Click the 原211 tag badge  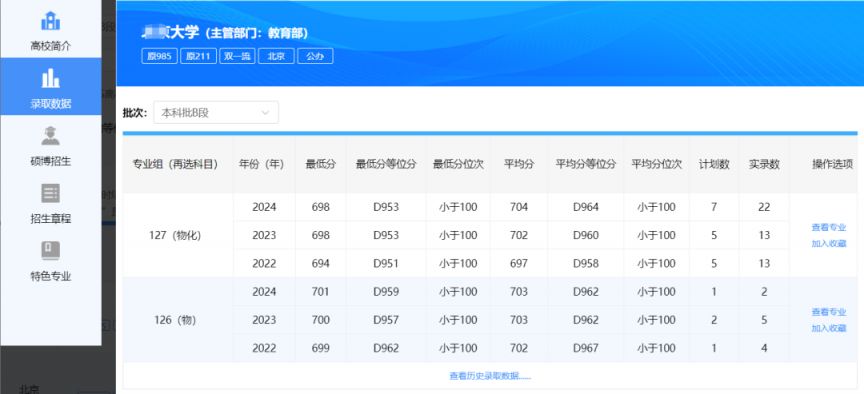click(198, 56)
